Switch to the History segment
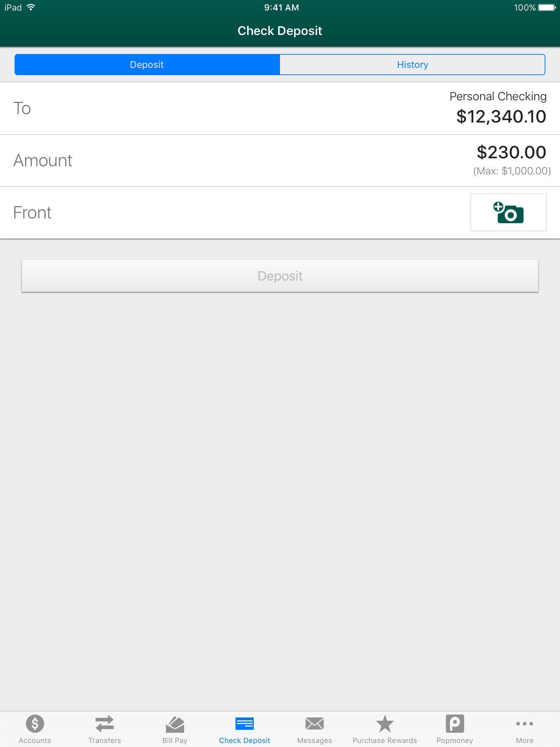This screenshot has width=560, height=747. pos(412,65)
